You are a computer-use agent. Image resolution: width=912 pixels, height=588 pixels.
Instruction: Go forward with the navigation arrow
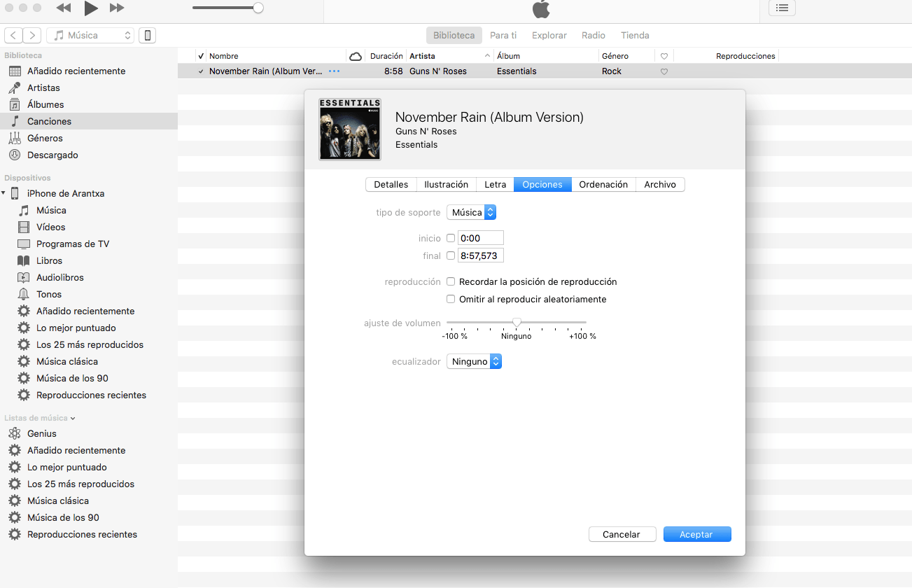(32, 35)
